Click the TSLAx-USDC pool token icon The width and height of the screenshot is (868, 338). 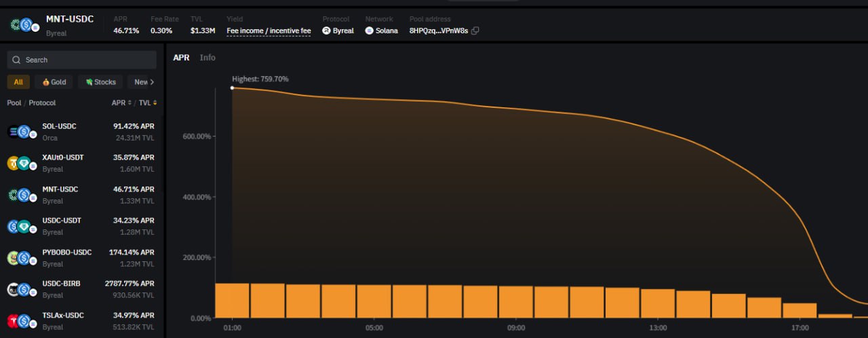[x=20, y=321]
